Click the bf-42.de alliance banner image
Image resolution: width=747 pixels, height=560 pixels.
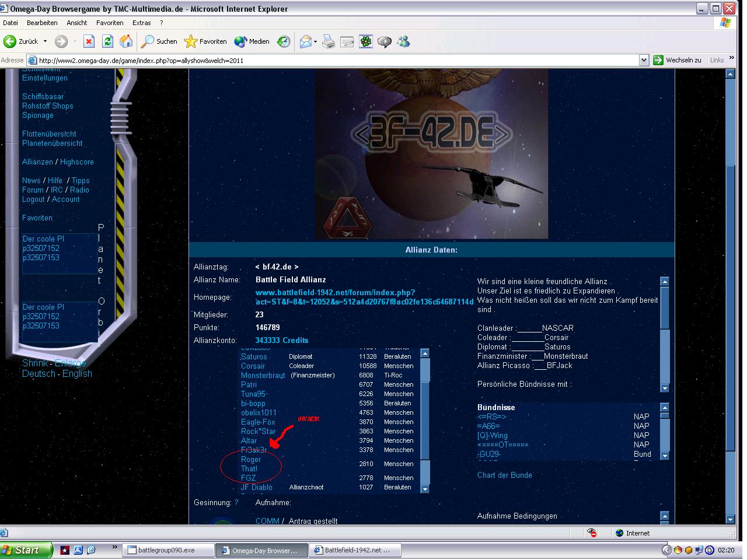click(x=431, y=154)
